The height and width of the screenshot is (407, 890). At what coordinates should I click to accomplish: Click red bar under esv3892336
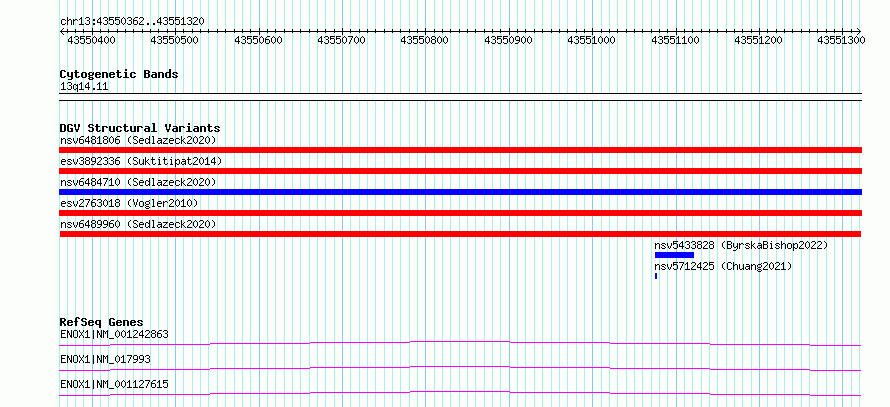tap(460, 171)
